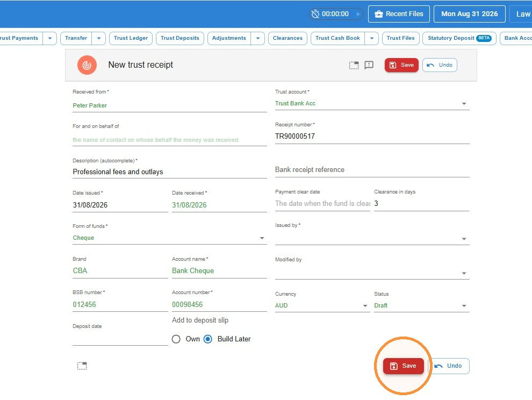This screenshot has width=532, height=400.
Task: Click the orange trust receipt logo icon
Action: click(x=87, y=65)
